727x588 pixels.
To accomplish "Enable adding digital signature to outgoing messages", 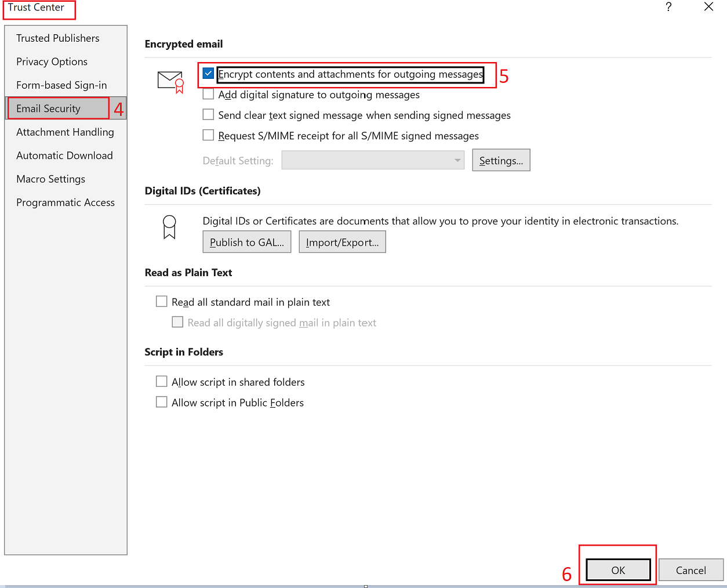I will tap(208, 94).
